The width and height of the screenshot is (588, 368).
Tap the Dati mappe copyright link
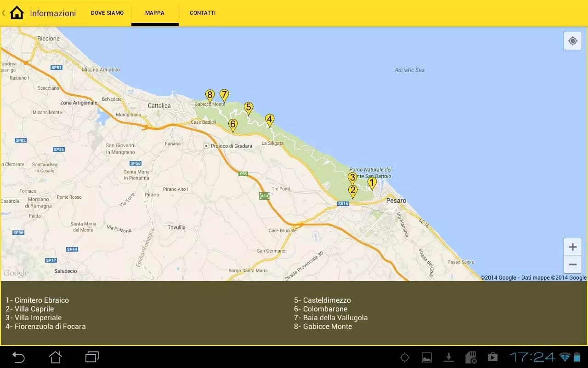pos(554,277)
